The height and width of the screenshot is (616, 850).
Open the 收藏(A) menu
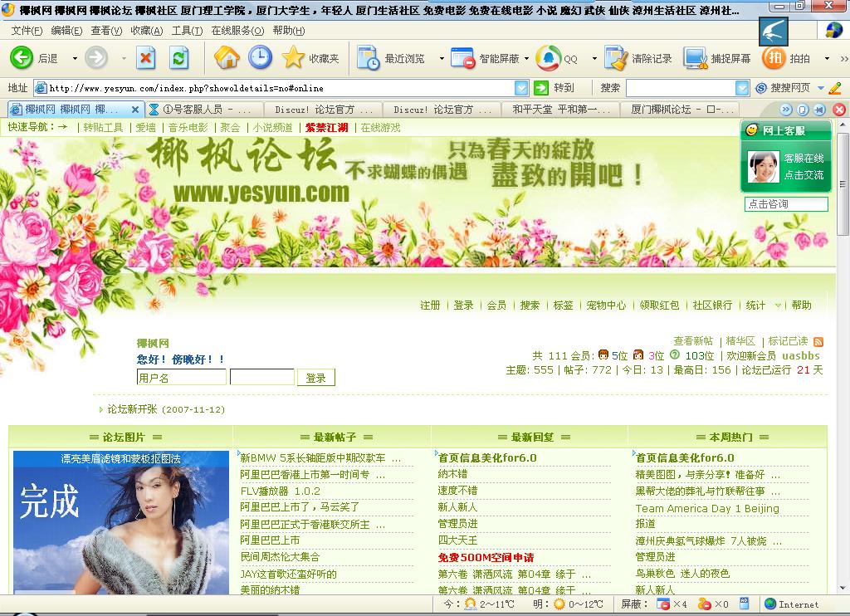point(146,31)
